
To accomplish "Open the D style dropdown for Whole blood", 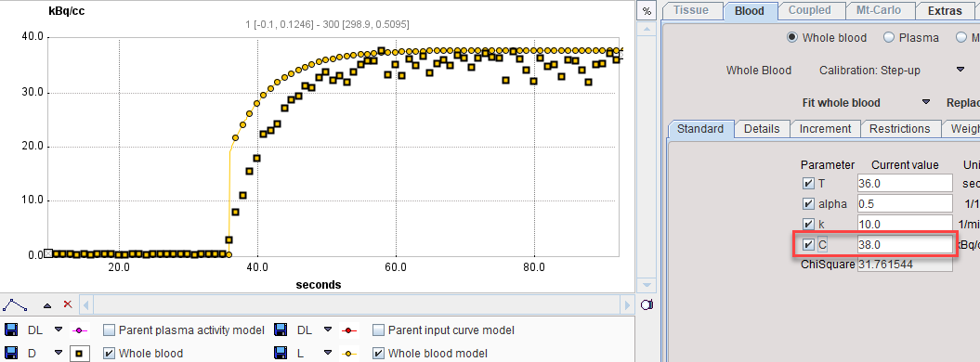I will point(59,353).
